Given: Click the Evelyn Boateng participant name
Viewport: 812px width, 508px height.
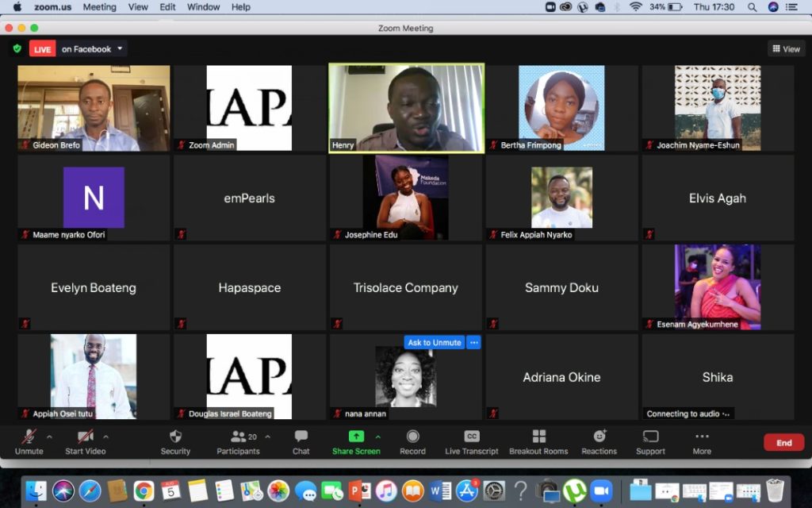Looking at the screenshot, I should point(94,287).
